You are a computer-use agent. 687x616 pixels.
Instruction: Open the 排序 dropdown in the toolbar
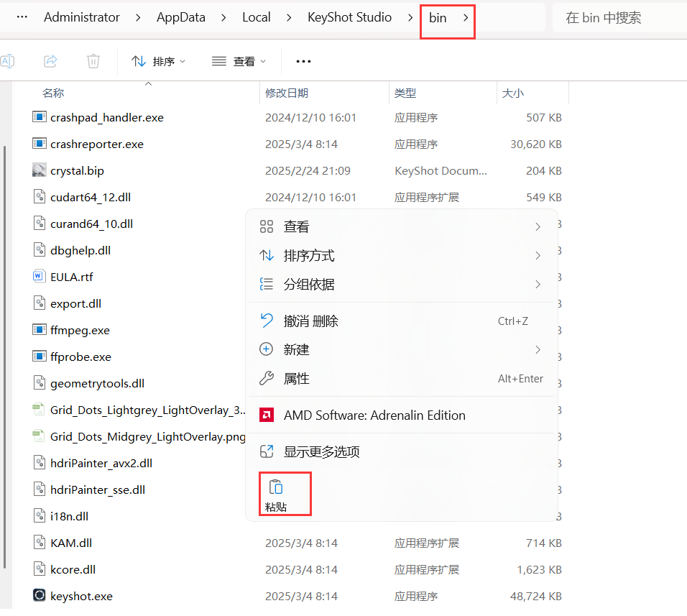159,61
